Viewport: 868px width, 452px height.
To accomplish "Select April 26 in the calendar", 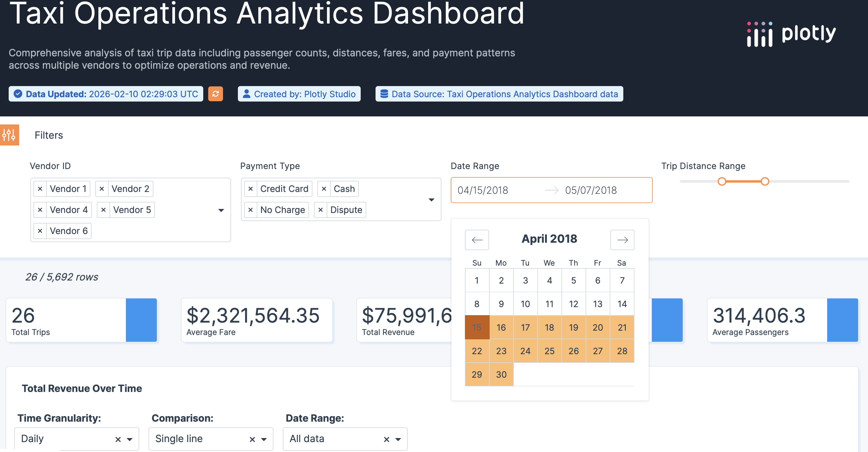I will (x=574, y=351).
